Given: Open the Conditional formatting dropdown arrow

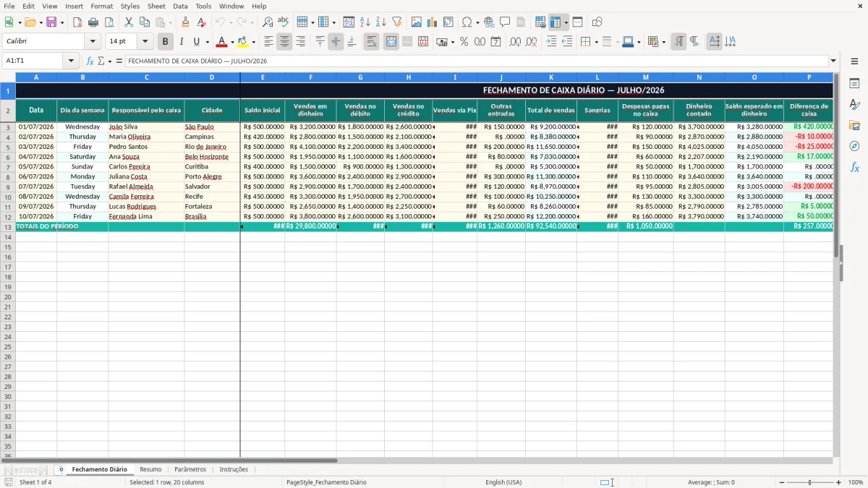Looking at the screenshot, I should (x=663, y=42).
